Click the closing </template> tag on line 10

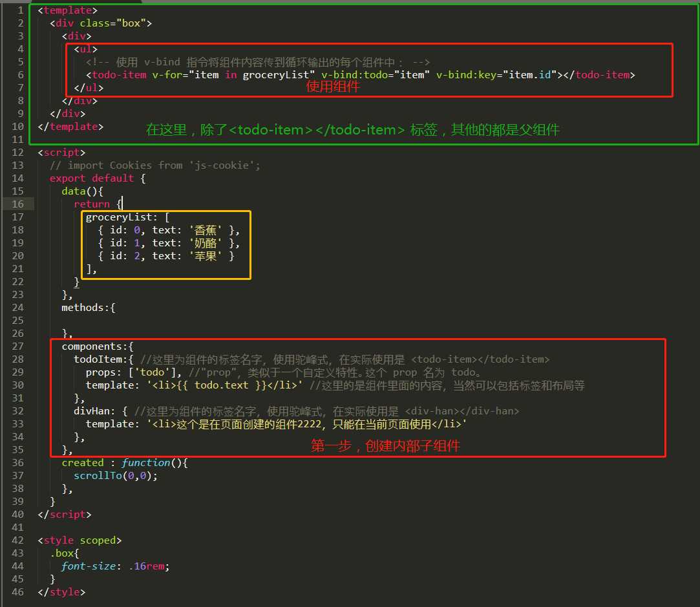(70, 127)
